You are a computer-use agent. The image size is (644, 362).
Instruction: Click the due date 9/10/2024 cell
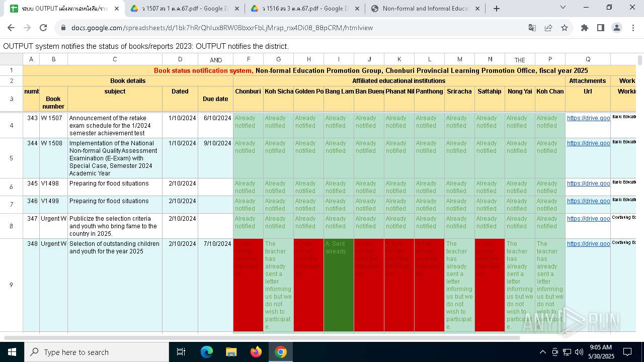[x=215, y=158]
